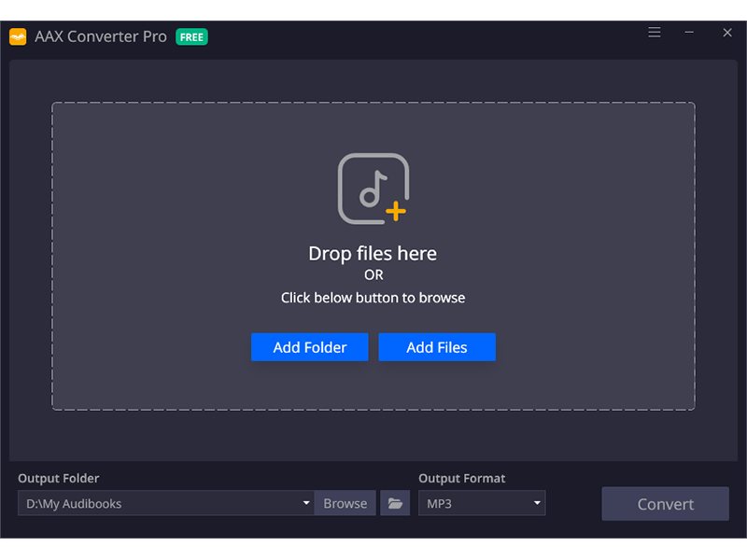Close the AAX Converter Pro window

click(727, 33)
